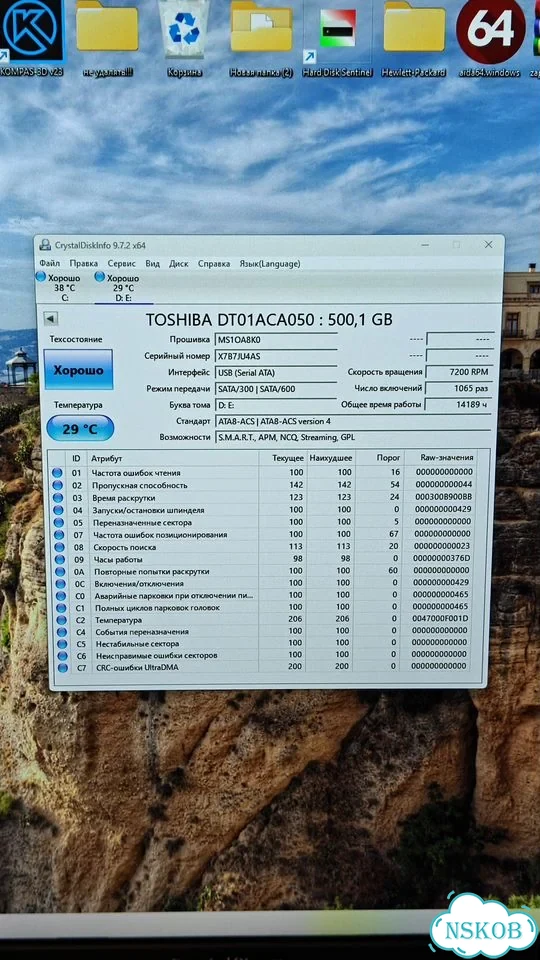This screenshot has width=540, height=960.
Task: Click status circle of attribute 01 row
Action: tap(58, 473)
